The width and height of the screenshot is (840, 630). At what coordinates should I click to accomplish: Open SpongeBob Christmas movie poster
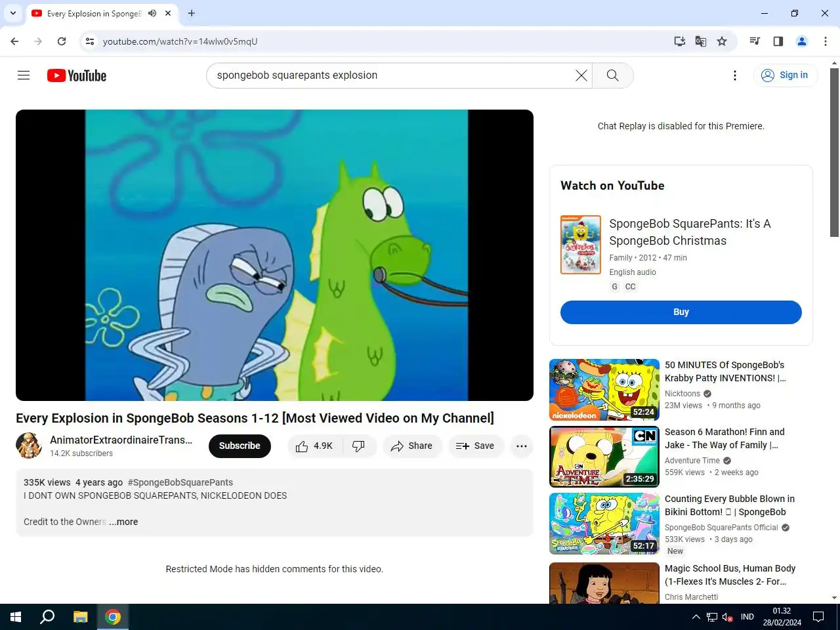(581, 245)
